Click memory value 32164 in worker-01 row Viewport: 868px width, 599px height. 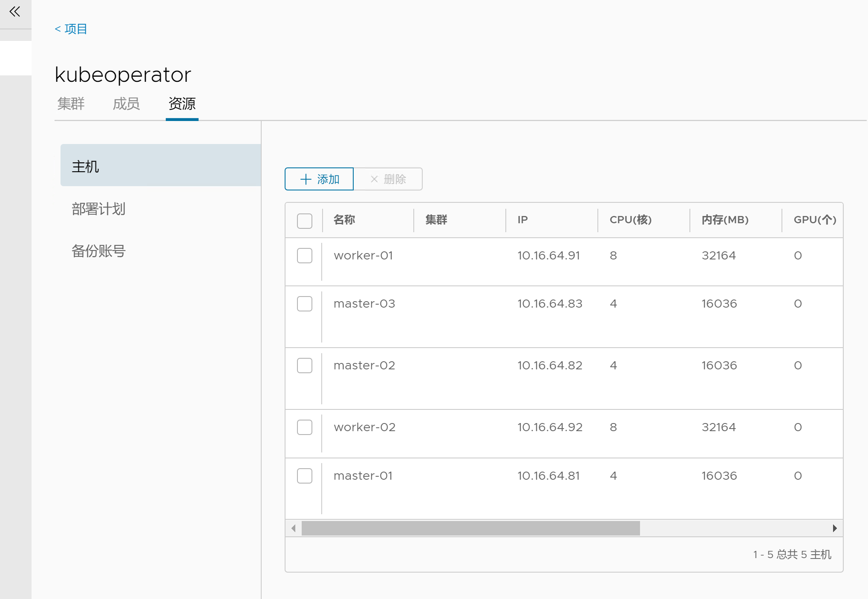coord(719,256)
